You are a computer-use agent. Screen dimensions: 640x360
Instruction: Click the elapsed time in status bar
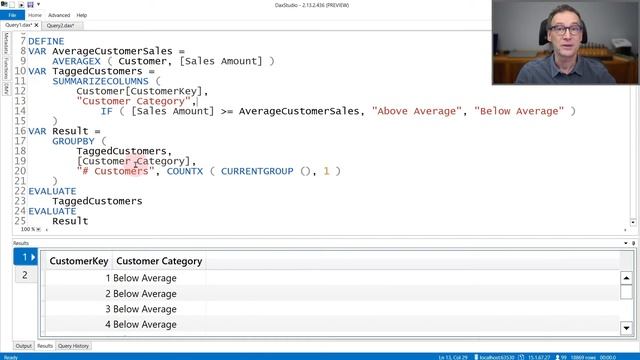[608, 357]
